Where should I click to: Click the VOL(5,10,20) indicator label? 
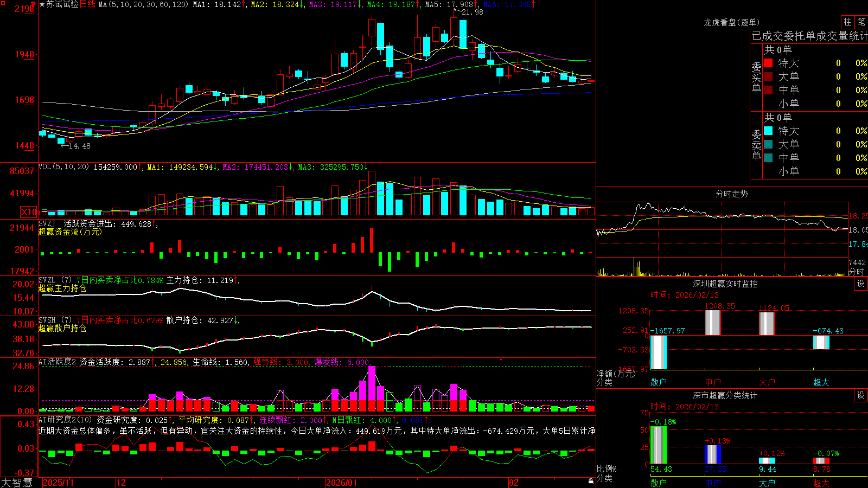click(x=63, y=167)
